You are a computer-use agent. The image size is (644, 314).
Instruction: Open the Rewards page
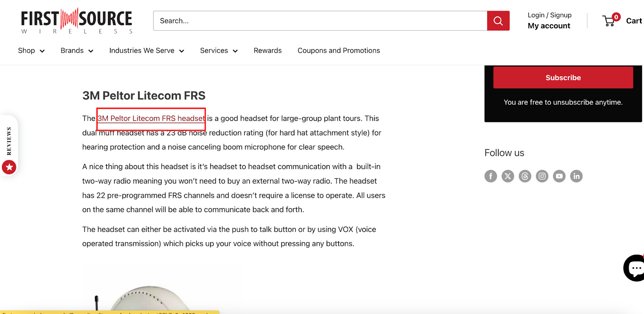(x=268, y=50)
